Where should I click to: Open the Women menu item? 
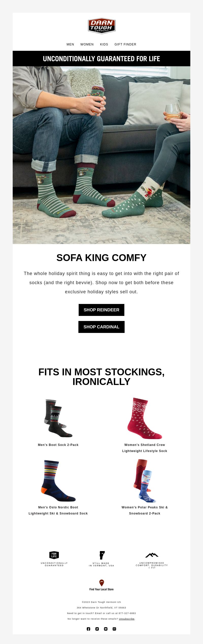tap(87, 44)
